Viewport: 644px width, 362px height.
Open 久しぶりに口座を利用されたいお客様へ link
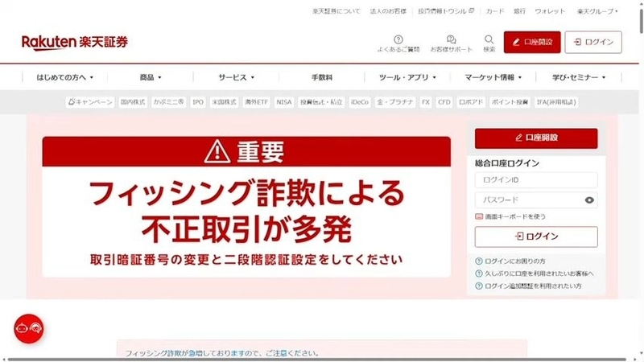tap(535, 274)
